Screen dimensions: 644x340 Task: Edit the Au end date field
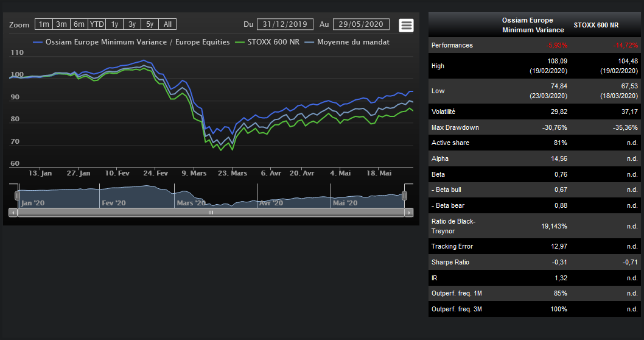[x=361, y=24]
